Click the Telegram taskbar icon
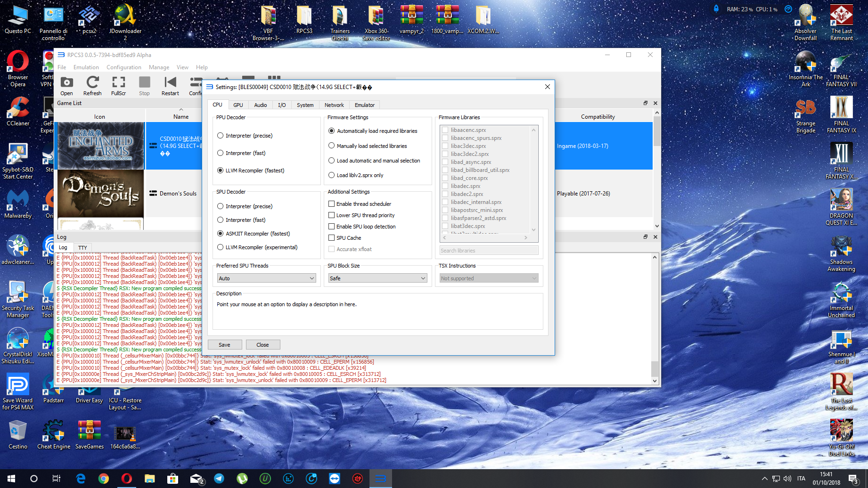868x488 pixels. pyautogui.click(x=219, y=479)
